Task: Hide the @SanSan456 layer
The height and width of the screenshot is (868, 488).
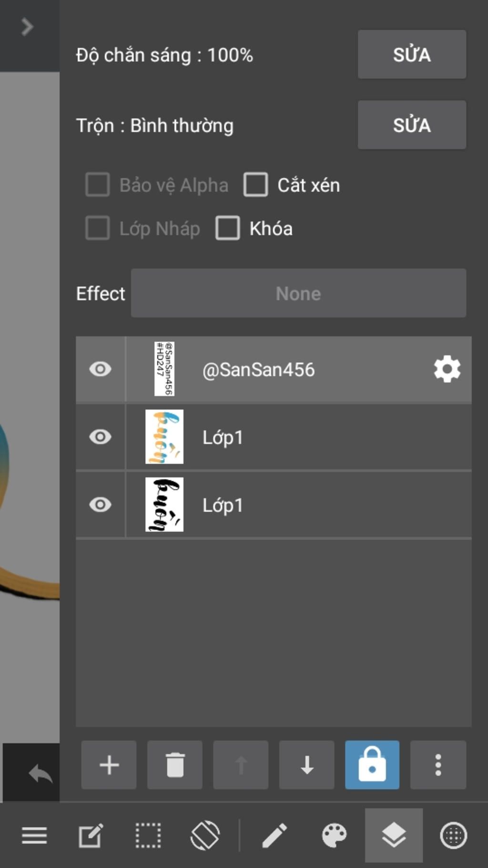Action: (100, 369)
